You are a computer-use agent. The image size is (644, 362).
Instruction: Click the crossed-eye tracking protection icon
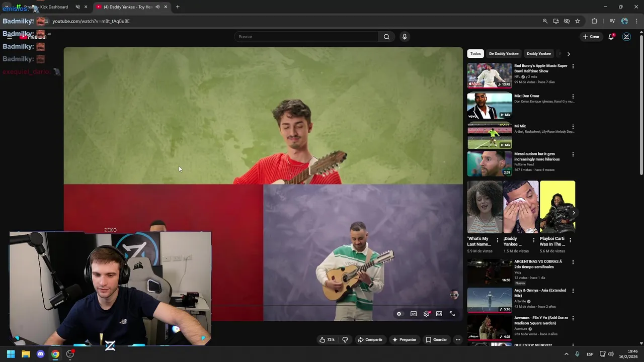567,21
